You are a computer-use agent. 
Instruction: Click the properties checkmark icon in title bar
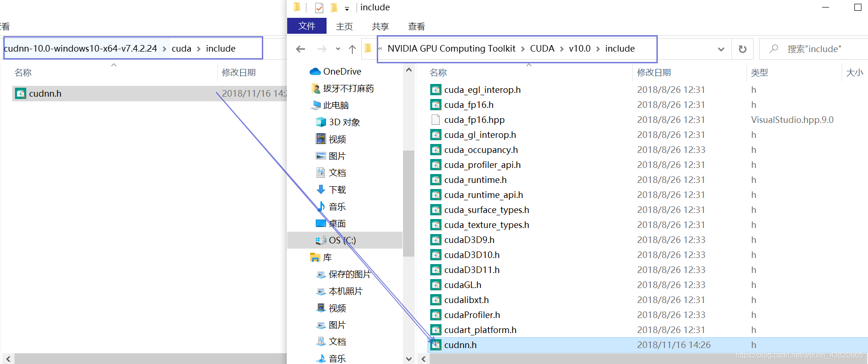pyautogui.click(x=319, y=8)
